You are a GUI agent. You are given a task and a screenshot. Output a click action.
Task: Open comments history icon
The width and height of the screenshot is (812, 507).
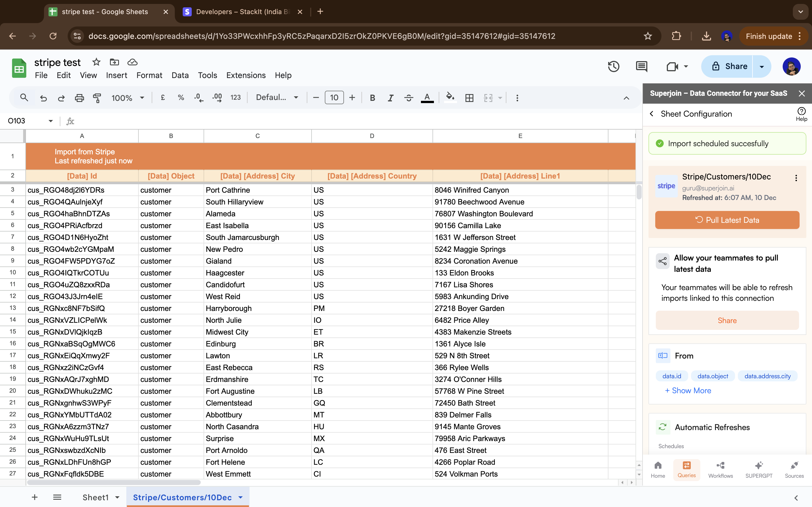pyautogui.click(x=641, y=66)
